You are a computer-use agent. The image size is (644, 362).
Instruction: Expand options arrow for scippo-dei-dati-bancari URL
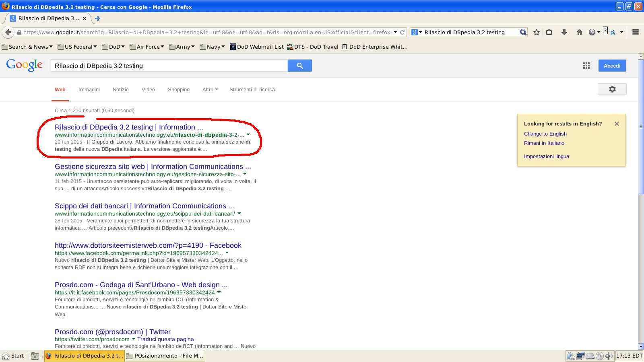pos(239,214)
